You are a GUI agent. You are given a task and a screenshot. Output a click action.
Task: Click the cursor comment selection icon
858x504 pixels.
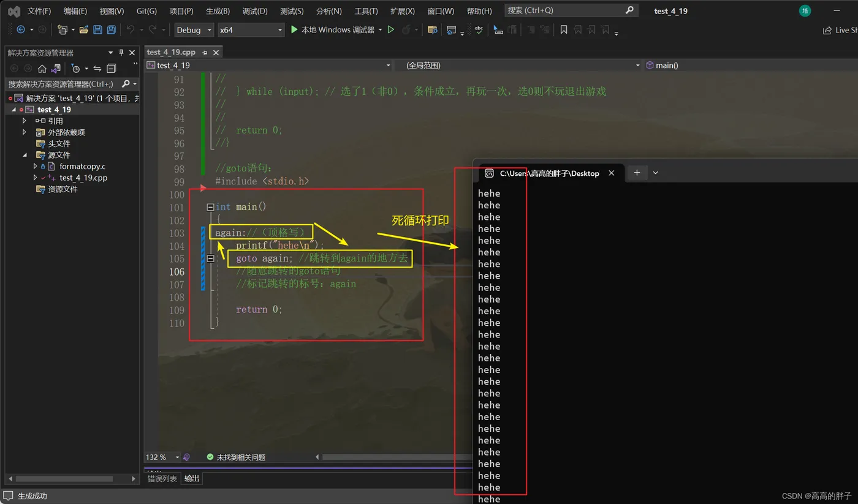498,29
